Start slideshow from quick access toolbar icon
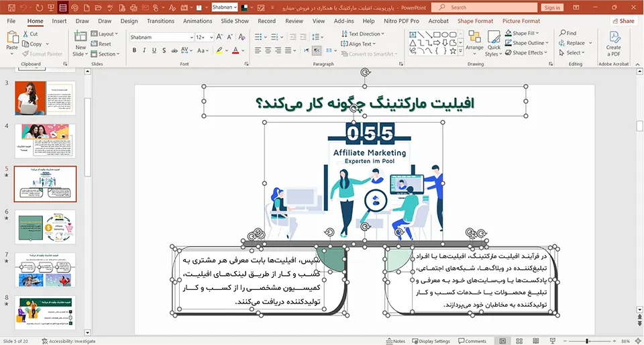644x345 pixels. 51,7
